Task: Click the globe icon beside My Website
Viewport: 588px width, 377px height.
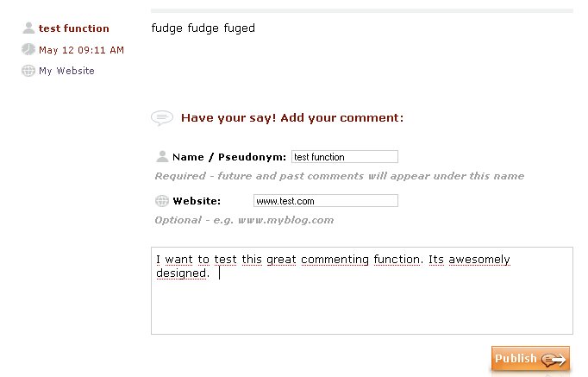Action: (x=28, y=71)
